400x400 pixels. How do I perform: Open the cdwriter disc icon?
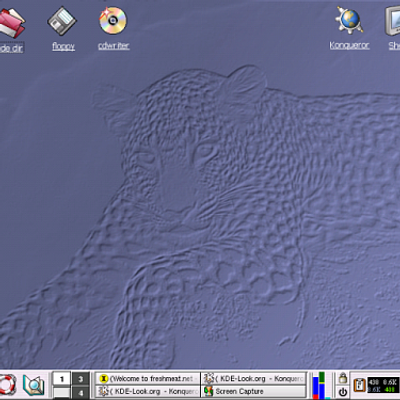[x=113, y=20]
